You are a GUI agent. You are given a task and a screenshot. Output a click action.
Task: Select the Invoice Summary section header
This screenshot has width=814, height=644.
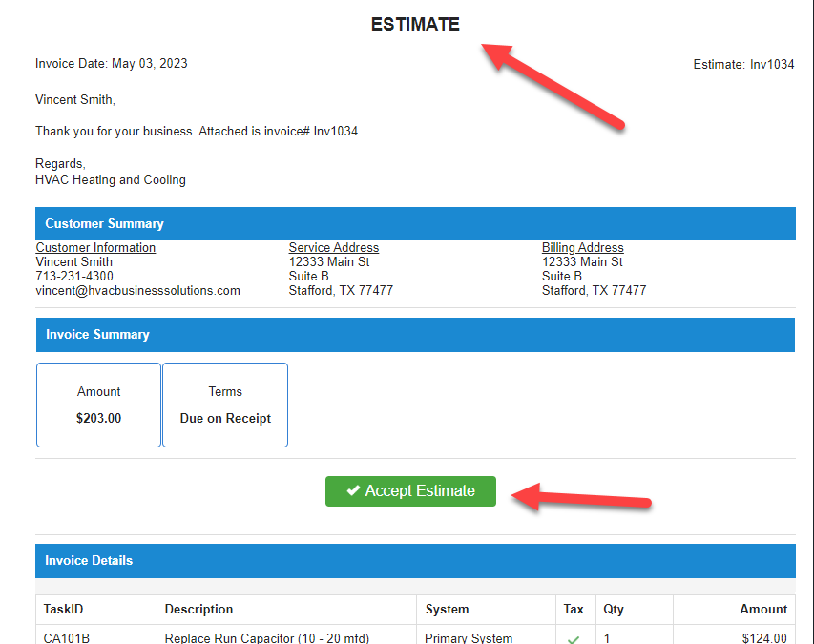tap(96, 334)
